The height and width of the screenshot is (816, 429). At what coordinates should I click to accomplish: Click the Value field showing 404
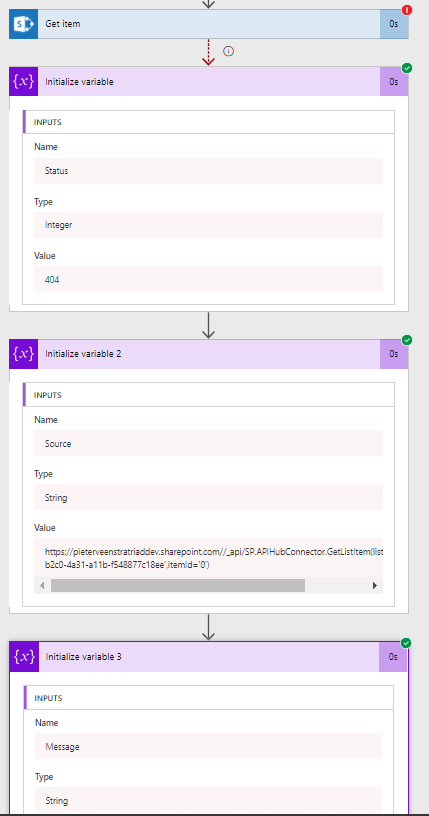[x=208, y=279]
